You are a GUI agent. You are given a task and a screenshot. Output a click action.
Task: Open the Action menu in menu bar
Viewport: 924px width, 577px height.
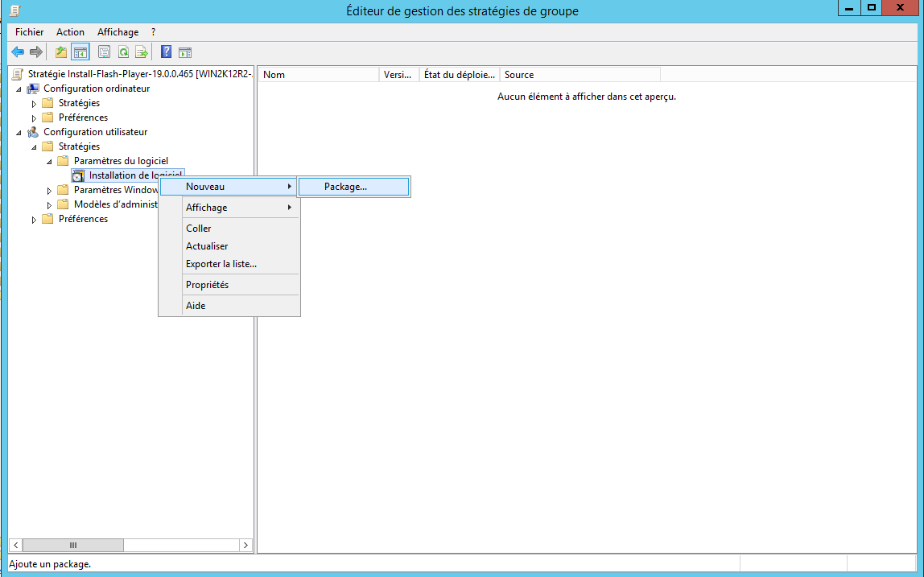[x=70, y=32]
